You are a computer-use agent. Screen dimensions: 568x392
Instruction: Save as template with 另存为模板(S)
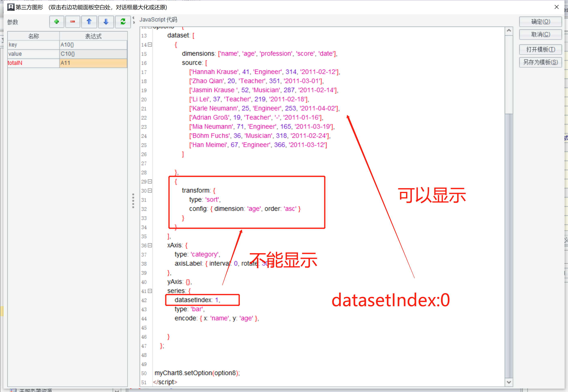click(540, 62)
